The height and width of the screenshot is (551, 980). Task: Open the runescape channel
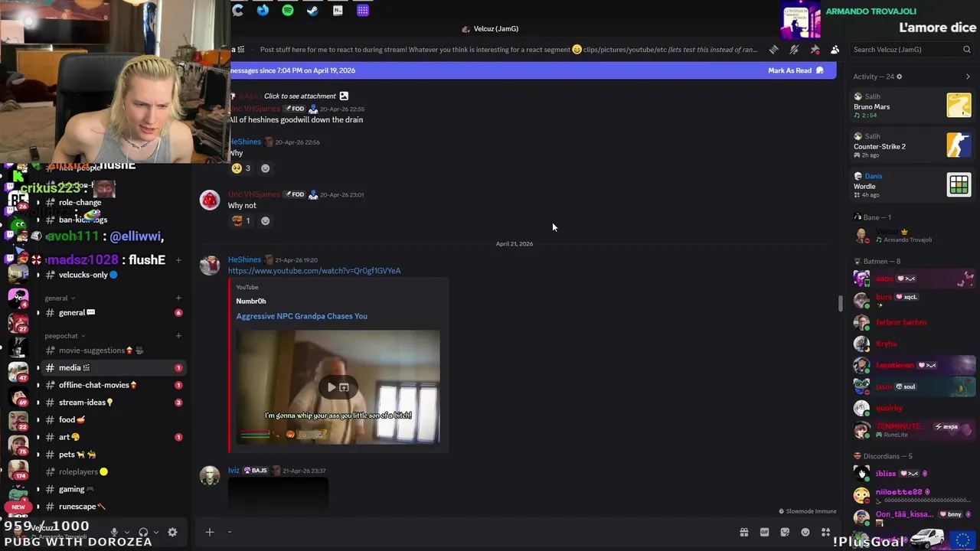pos(112,507)
